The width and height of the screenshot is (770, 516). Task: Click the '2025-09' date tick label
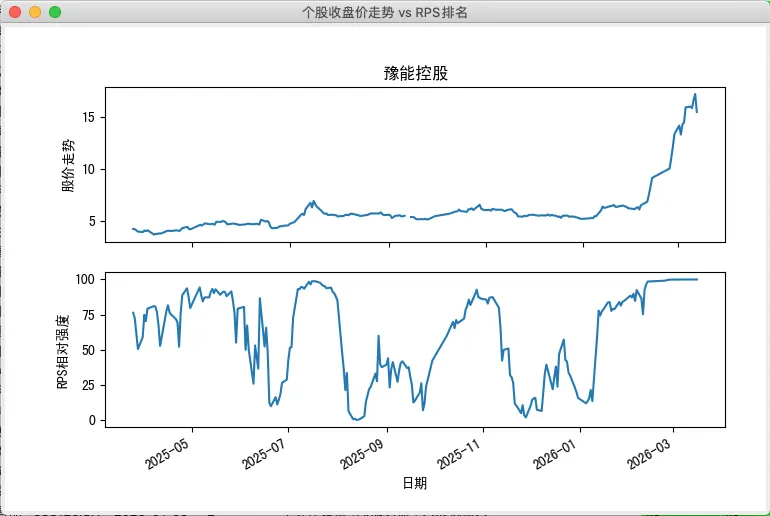(x=362, y=452)
